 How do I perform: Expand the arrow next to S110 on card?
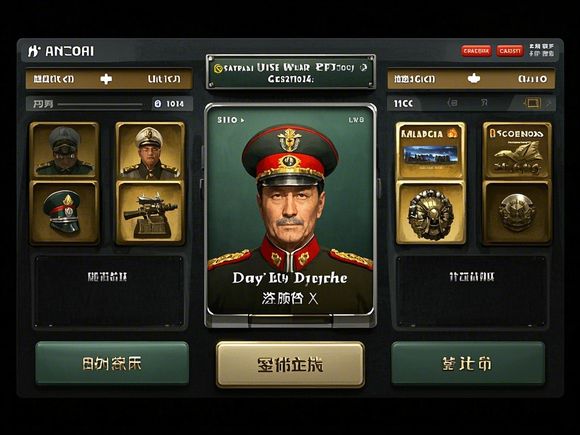pyautogui.click(x=242, y=120)
